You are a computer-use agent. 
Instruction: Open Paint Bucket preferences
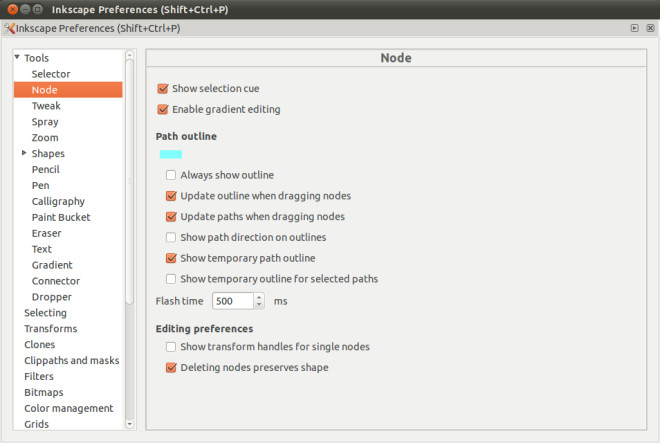[x=61, y=217]
